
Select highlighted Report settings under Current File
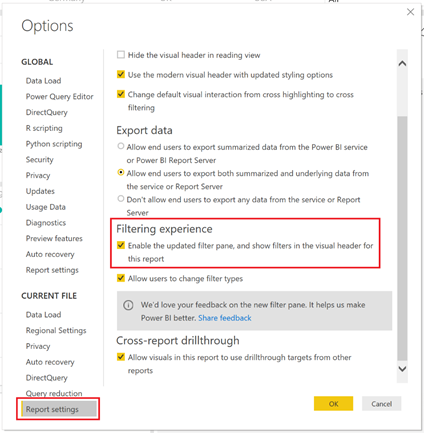click(59, 409)
